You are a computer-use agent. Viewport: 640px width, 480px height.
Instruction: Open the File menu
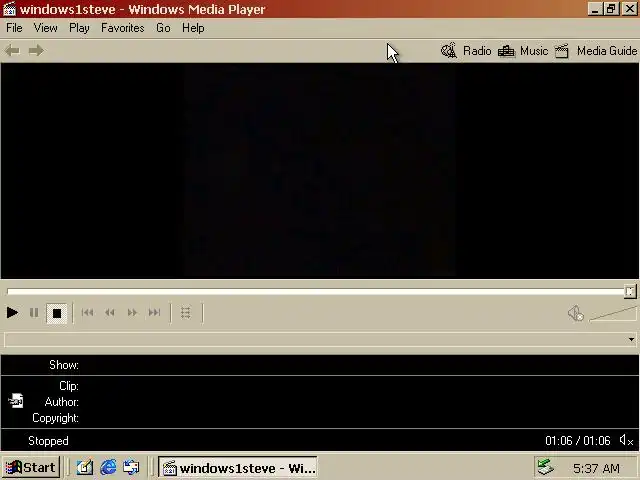point(14,28)
